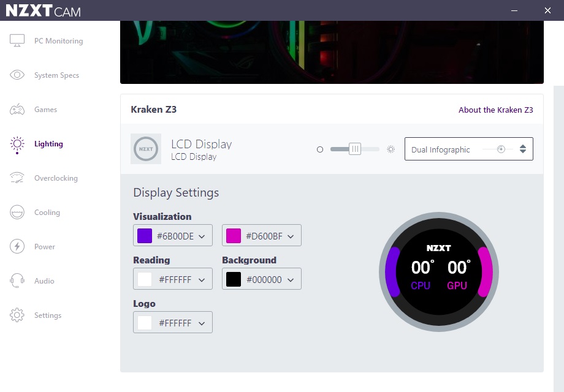Viewport: 564px width, 392px height.
Task: Minimize the NZXT CAM window
Action: [514, 10]
